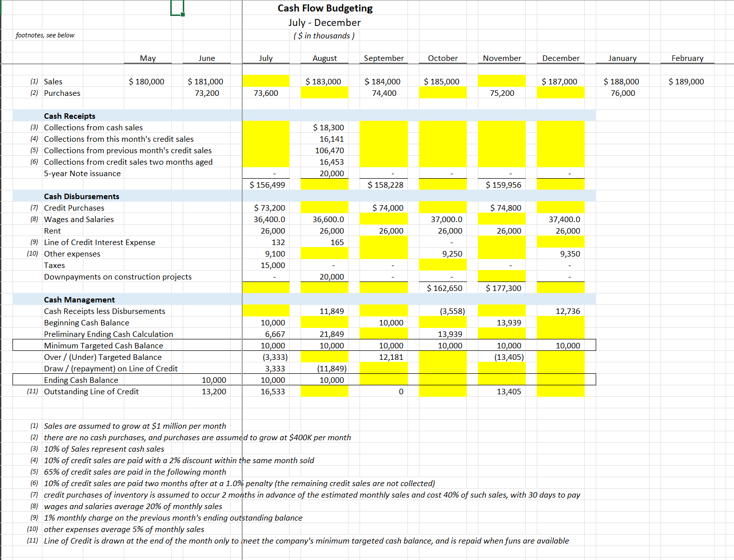Click the Minimum Targeted Cash Balance row label
Screen dimensions: 734x560
coord(103,345)
